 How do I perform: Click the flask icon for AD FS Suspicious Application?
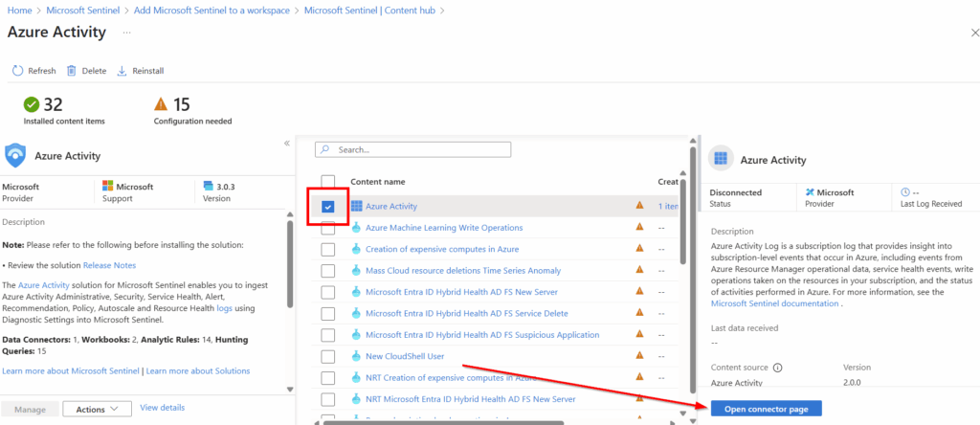click(357, 335)
